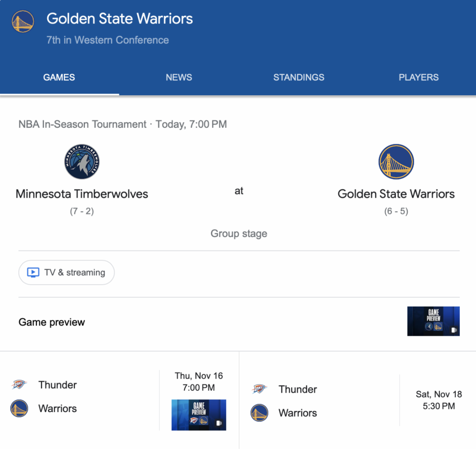The height and width of the screenshot is (449, 476).
Task: Click the TV & streaming play icon
Action: pos(33,272)
